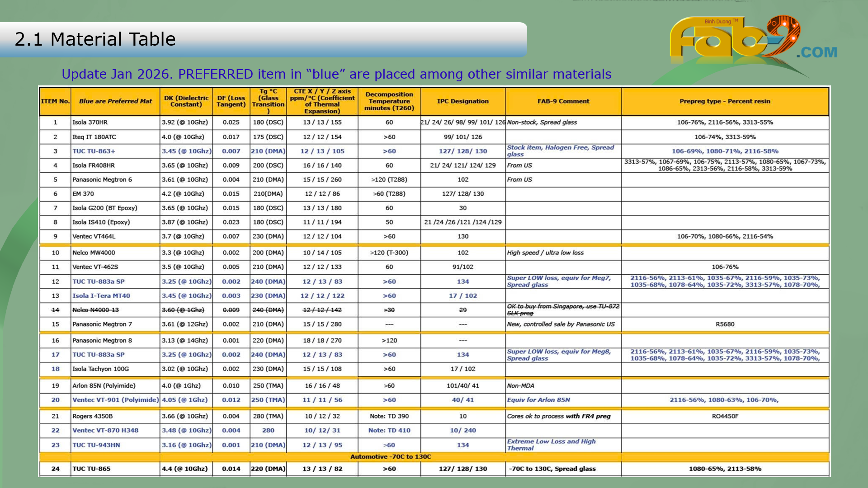Click the ITEM No. column header
The width and height of the screenshot is (868, 488).
(55, 101)
